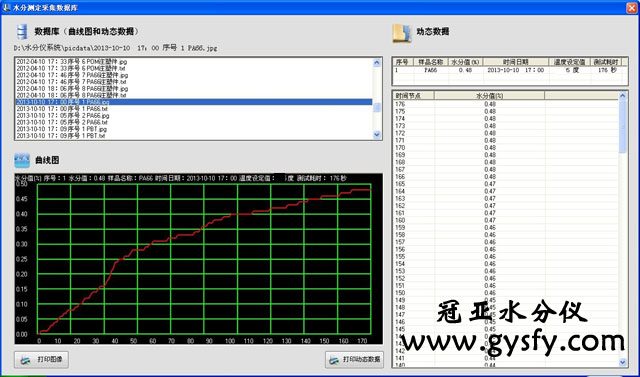The width and height of the screenshot is (640, 377).
Task: Click the folder icon beside 动态数据
Action: click(x=402, y=33)
